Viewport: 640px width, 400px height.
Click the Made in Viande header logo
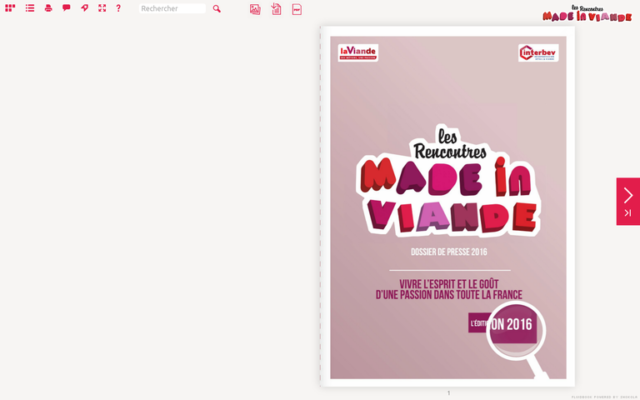[x=588, y=13]
